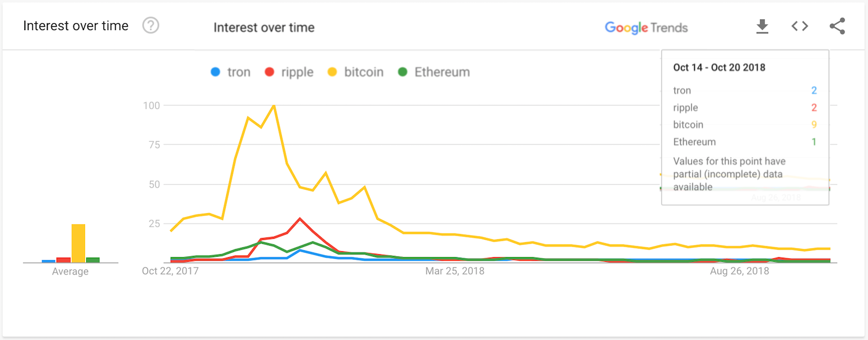Screen dimensions: 868x340
Task: Click the bitcoin value 9 in the tooltip
Action: (x=814, y=125)
